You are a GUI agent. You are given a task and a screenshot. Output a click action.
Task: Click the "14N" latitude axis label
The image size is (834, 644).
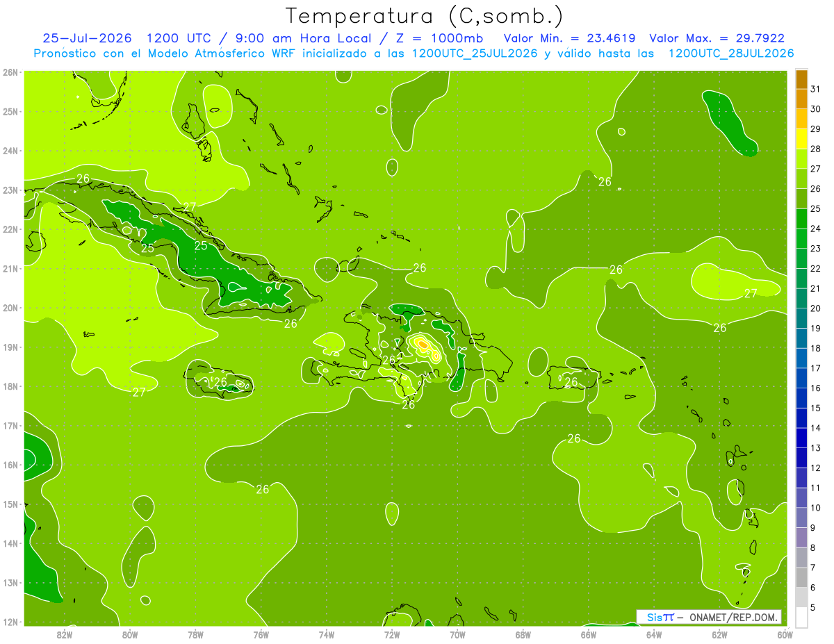pos(10,543)
